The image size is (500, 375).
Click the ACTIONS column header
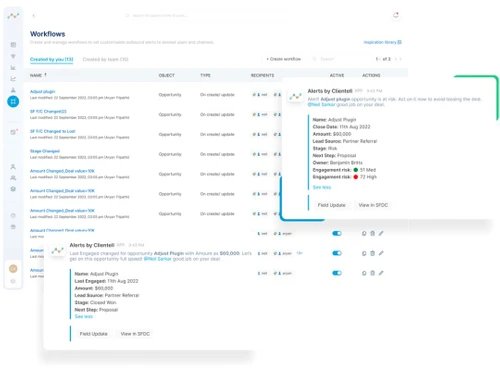click(x=371, y=75)
